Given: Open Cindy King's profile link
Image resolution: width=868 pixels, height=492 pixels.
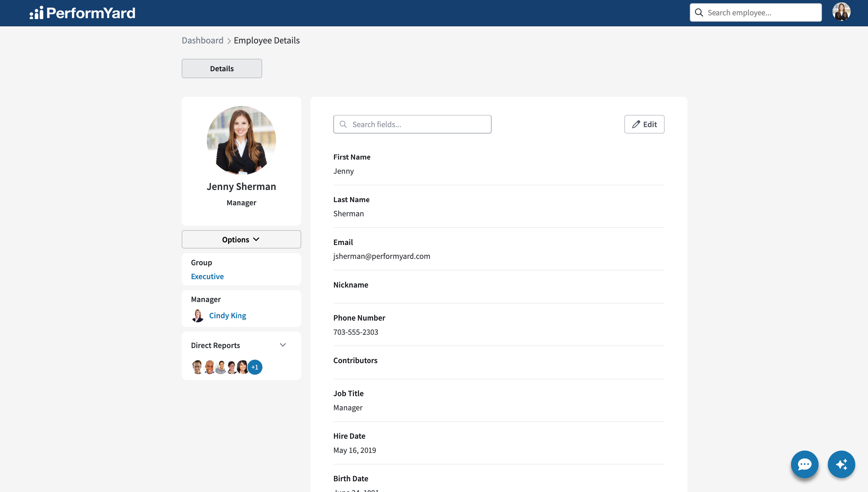Looking at the screenshot, I should 227,316.
